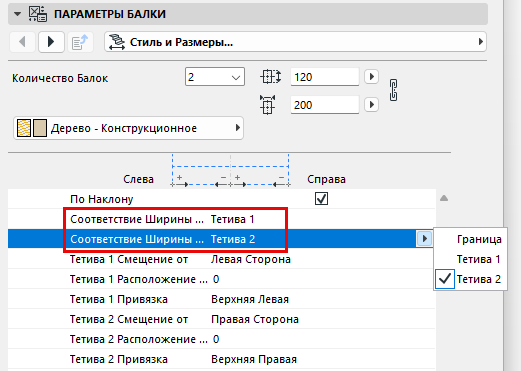
Task: Open arrow menu next to 120 field
Action: click(371, 77)
